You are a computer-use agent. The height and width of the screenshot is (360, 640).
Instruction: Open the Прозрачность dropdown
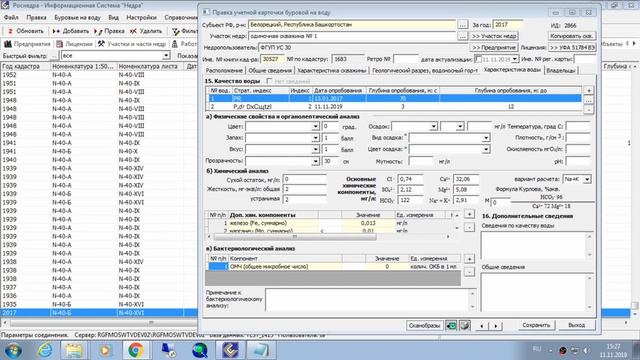tap(315, 161)
